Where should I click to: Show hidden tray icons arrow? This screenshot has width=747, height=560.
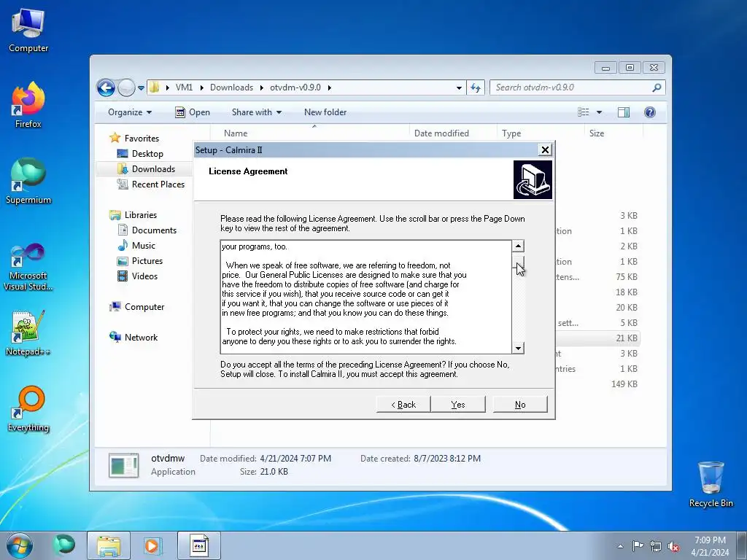620,546
